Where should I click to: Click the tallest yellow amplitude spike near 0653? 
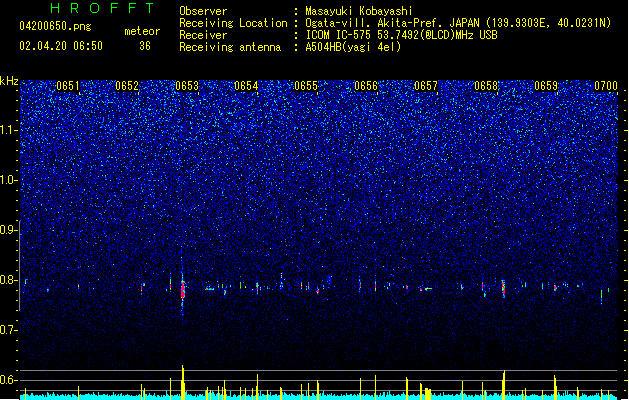pyautogui.click(x=183, y=382)
